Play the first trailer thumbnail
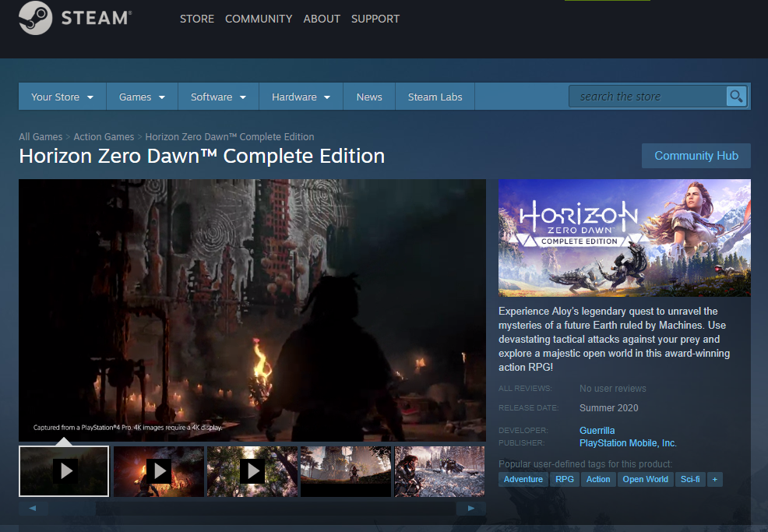The height and width of the screenshot is (532, 768). tap(64, 471)
